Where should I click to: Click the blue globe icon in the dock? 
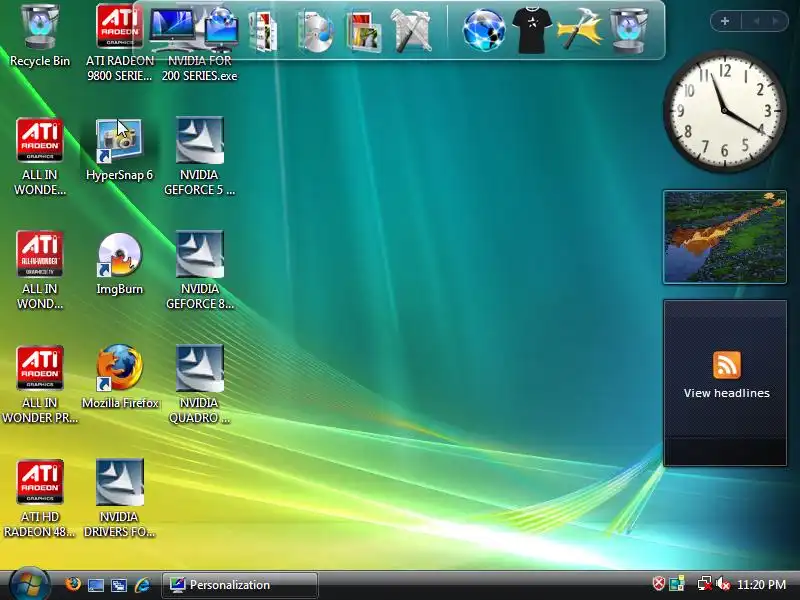click(x=484, y=30)
